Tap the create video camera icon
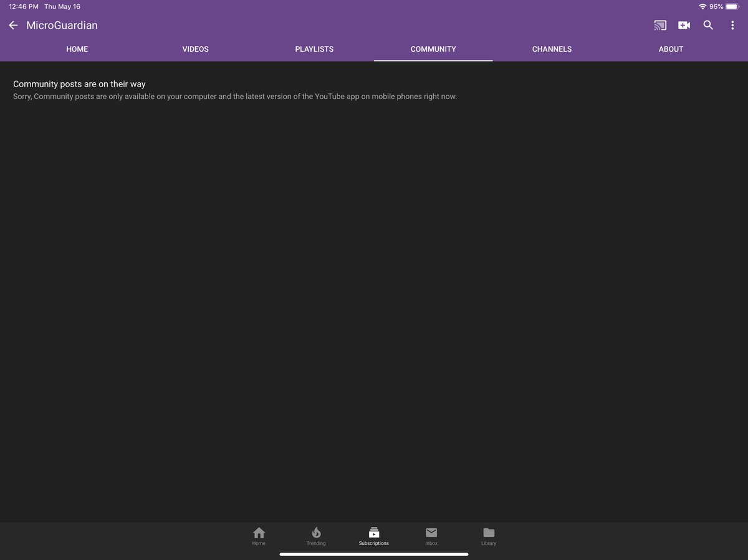748x560 pixels. click(684, 26)
